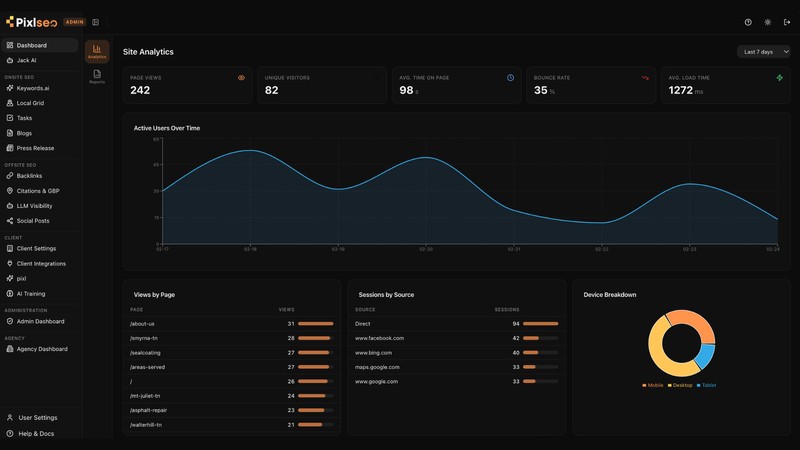Click the logout icon in top bar
Viewport: 800px width, 450px height.
pos(787,22)
